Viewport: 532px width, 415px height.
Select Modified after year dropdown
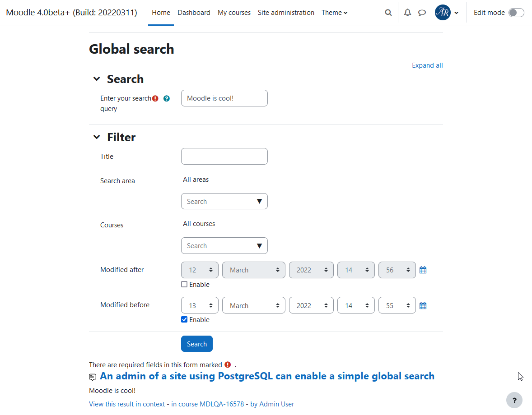click(311, 270)
